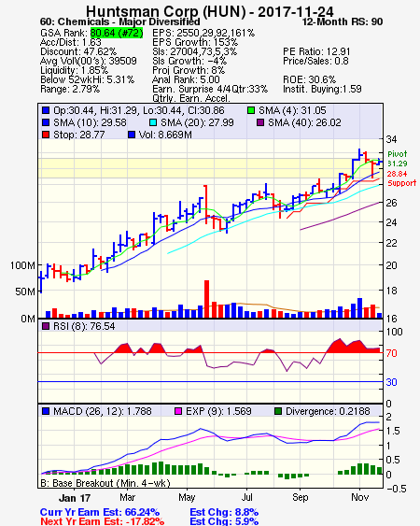Viewport: 420px width, 526px height.
Task: Click the highlighted GSA Rank 80.64 value
Action: 117,33
